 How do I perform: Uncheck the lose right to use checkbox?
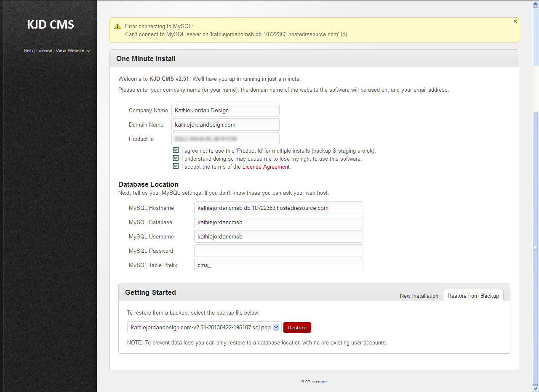coord(176,158)
